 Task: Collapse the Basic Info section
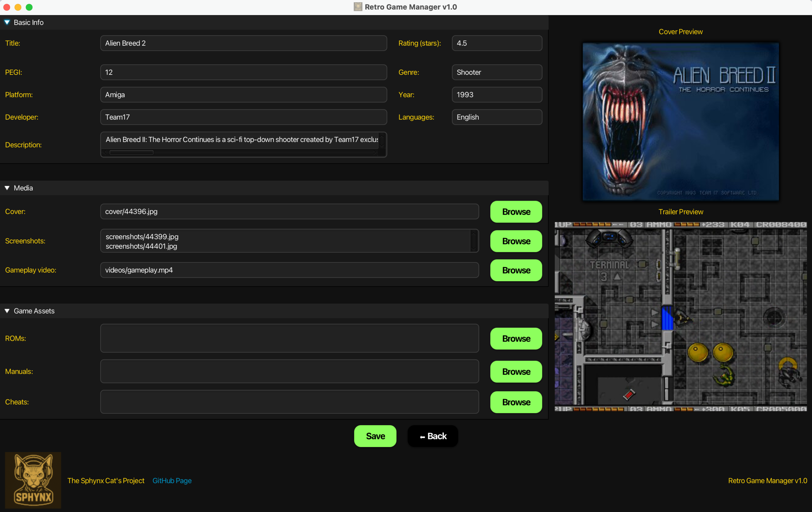[7, 23]
